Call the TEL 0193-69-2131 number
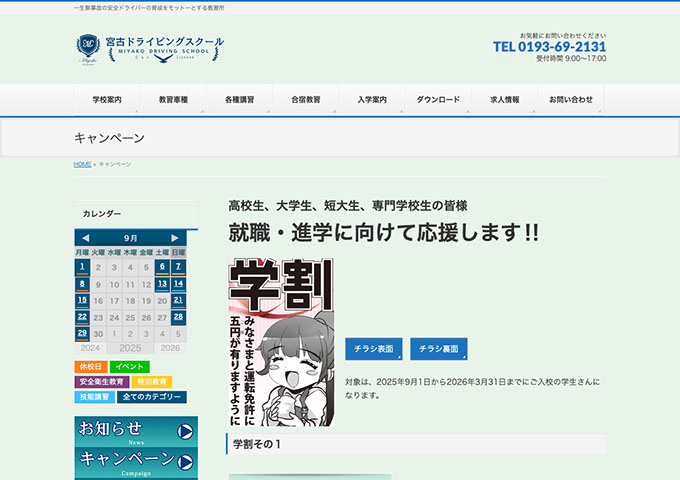The width and height of the screenshot is (680, 480). click(549, 47)
